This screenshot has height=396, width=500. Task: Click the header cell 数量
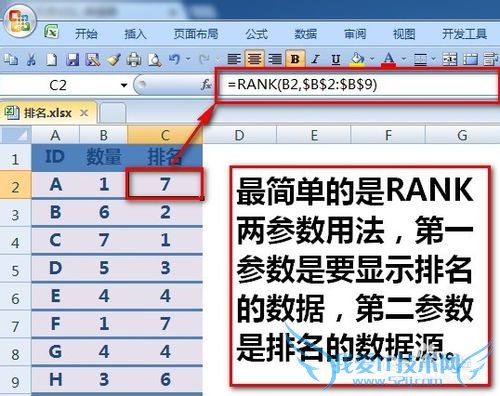click(104, 157)
